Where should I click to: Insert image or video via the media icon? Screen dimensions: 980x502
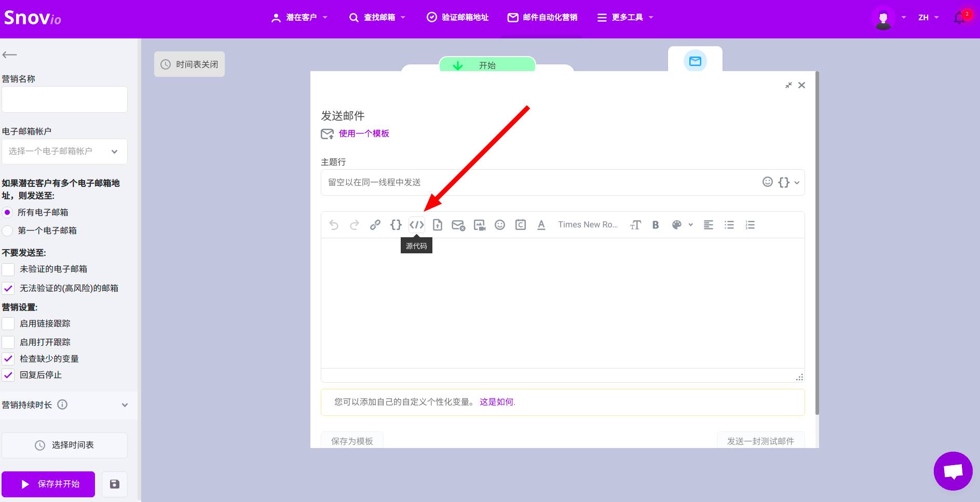tap(479, 225)
